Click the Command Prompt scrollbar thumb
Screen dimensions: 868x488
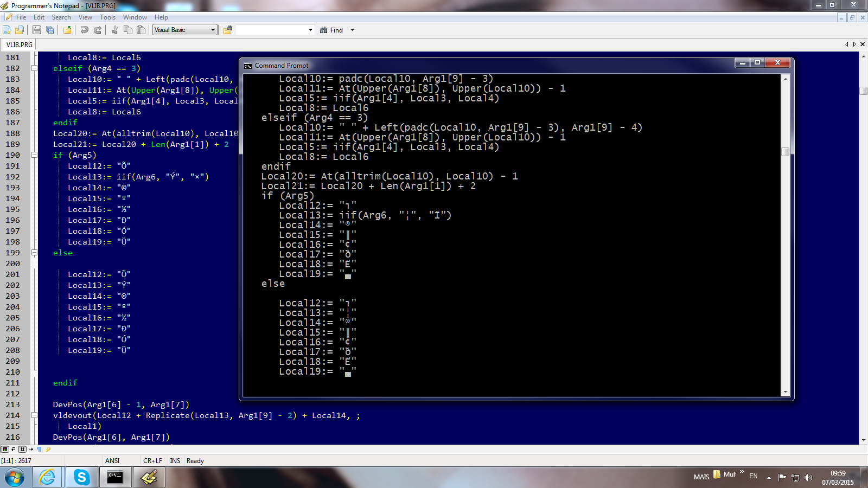(x=785, y=152)
